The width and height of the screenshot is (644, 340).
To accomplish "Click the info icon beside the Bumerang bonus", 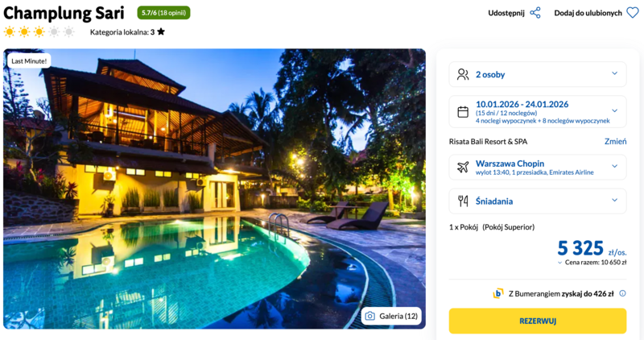I will (622, 293).
